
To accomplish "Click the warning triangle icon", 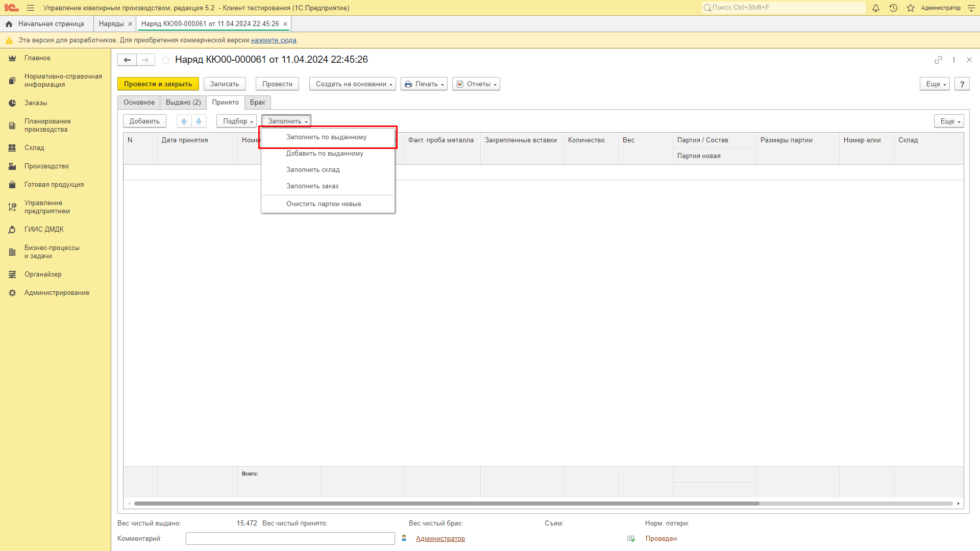I will coord(9,40).
